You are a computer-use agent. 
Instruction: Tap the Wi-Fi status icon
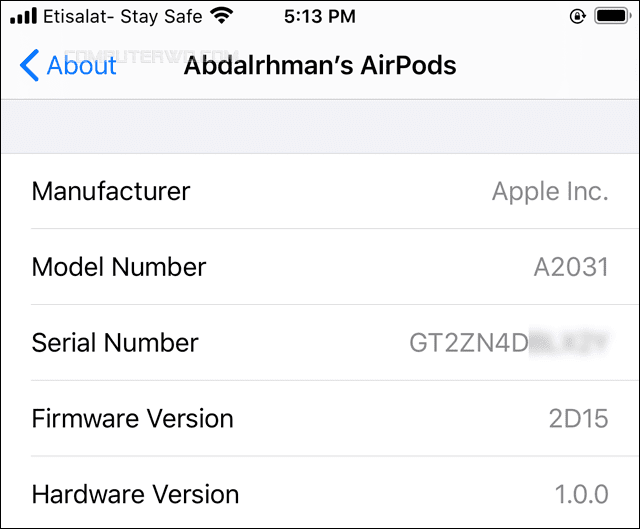[222, 16]
